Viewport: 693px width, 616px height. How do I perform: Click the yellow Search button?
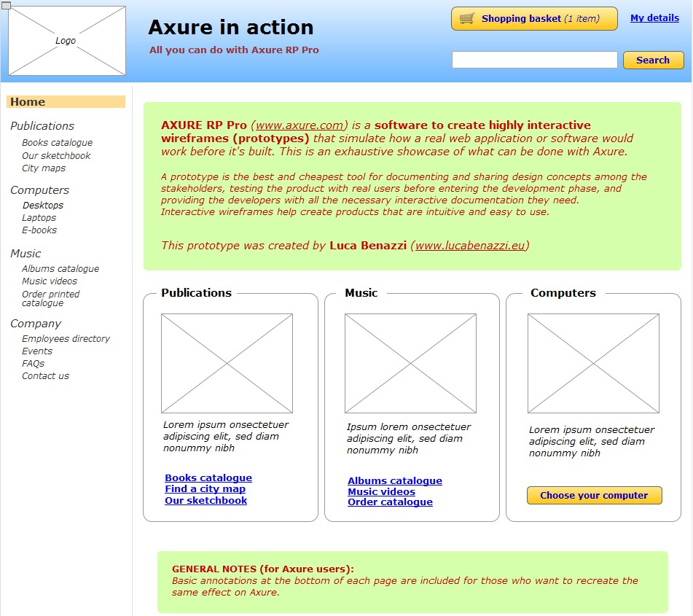653,60
